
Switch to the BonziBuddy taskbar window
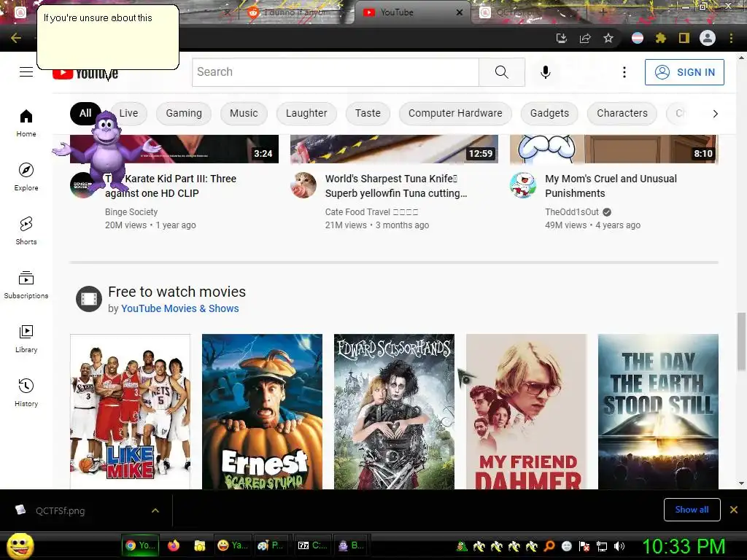point(351,545)
